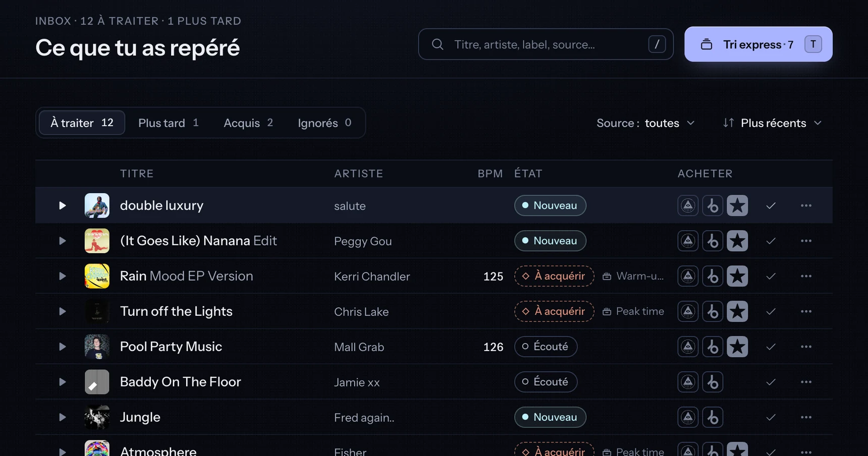868x456 pixels.
Task: Focus the Titre, artiste, label search field
Action: coord(546,44)
